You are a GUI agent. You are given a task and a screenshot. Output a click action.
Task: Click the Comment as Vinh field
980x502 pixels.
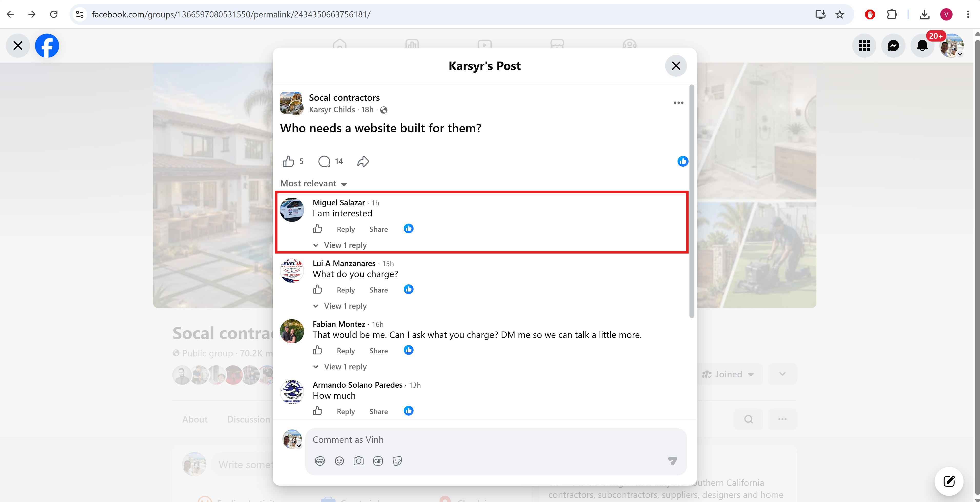496,440
